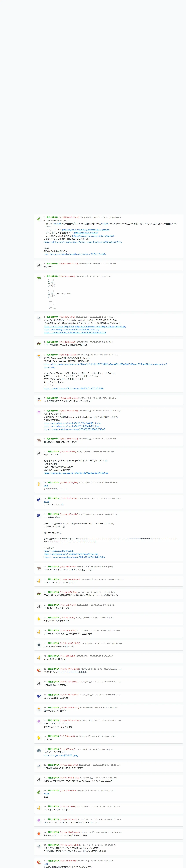Click the green chameleon avatar of post 3
This screenshot has height=868, width=186.
[x=39, y=278]
